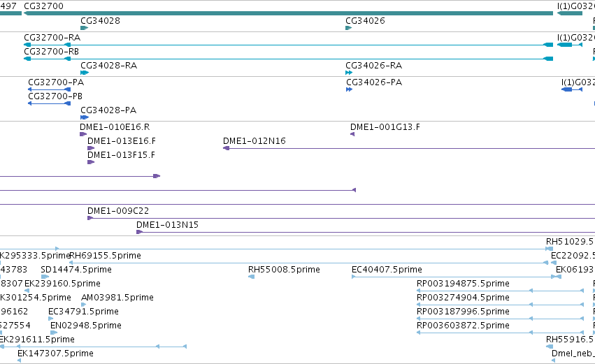Click the RP003194875.5prime EST label

(463, 284)
